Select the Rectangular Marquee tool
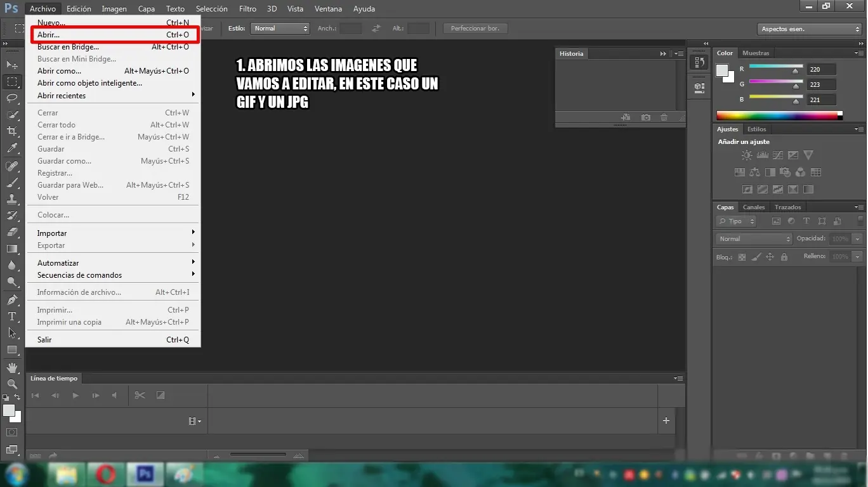The image size is (868, 487). click(x=12, y=82)
